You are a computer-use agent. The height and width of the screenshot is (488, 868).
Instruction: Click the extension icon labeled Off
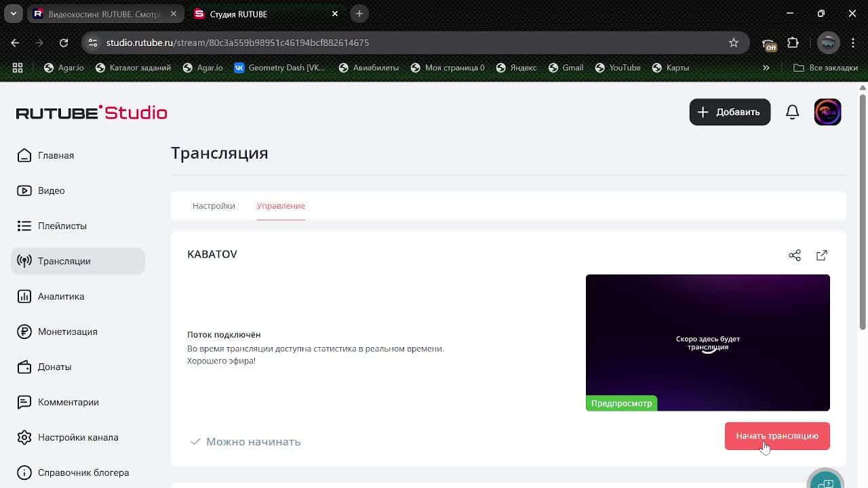pyautogui.click(x=769, y=43)
